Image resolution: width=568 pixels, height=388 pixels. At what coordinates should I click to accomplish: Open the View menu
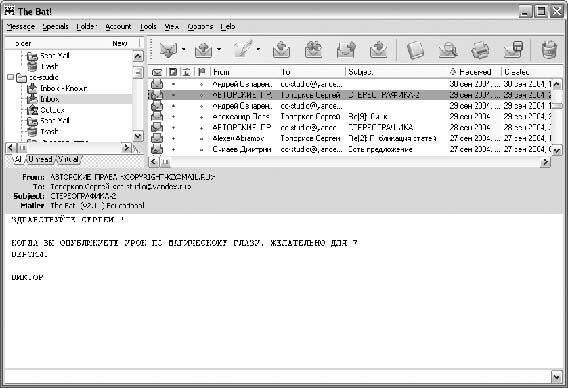(172, 26)
